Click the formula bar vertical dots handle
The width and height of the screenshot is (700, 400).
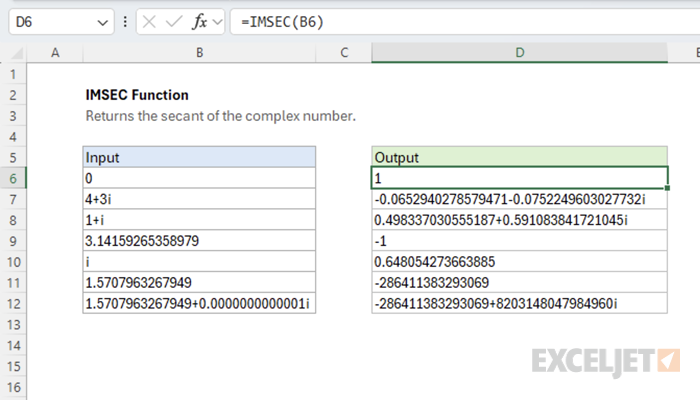tap(125, 21)
